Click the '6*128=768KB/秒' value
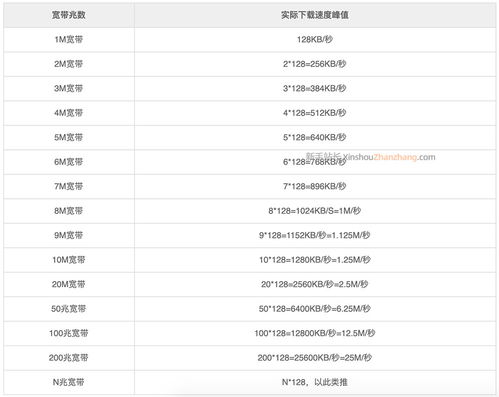The width and height of the screenshot is (499, 397). (315, 162)
